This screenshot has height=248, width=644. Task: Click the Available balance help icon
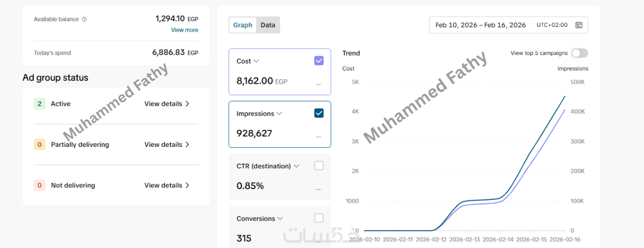[x=84, y=19]
